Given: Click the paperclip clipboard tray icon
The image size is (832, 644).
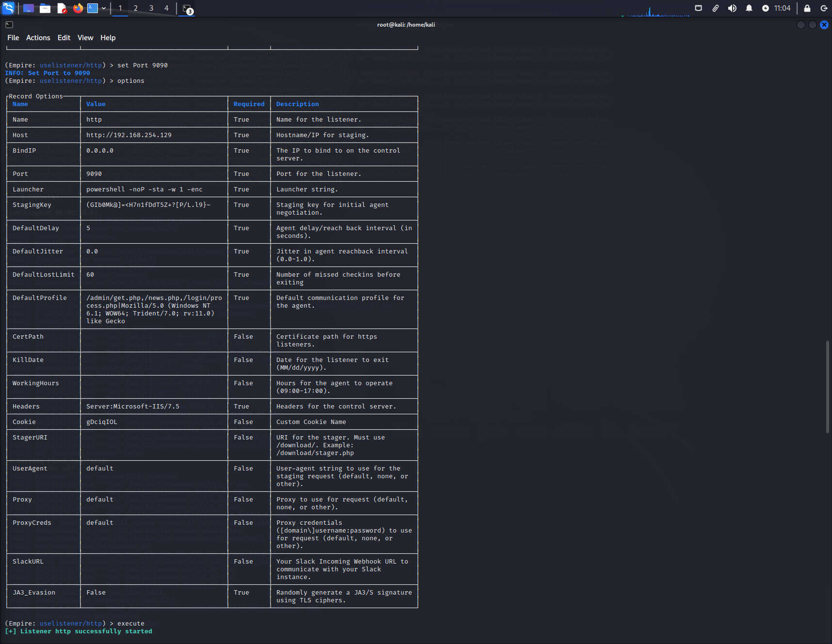Looking at the screenshot, I should tap(715, 8).
